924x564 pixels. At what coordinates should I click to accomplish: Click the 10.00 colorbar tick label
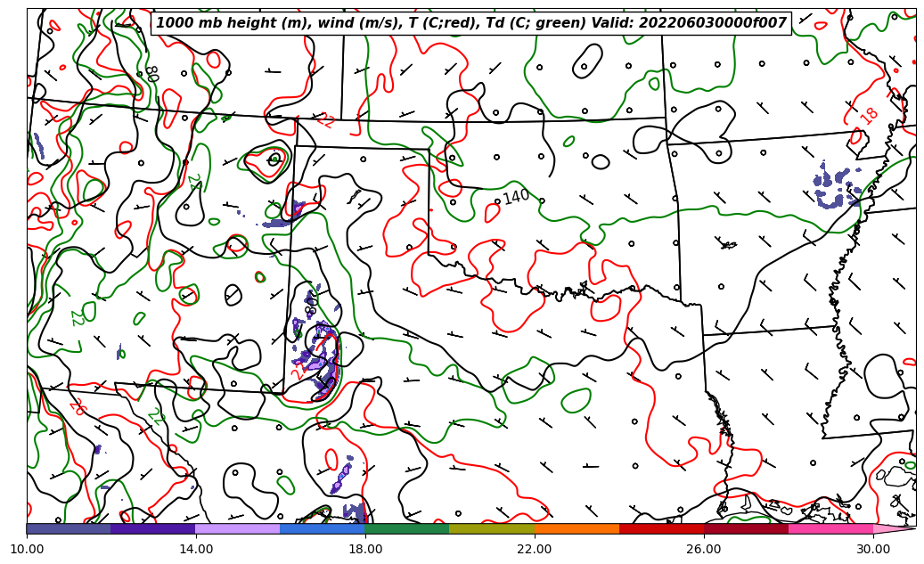[27, 549]
